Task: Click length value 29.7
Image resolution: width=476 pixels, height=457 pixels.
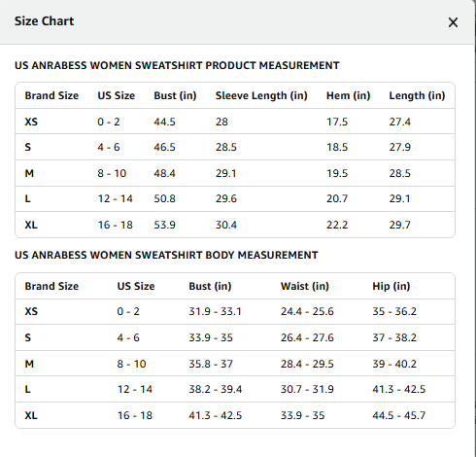Action: tap(400, 225)
